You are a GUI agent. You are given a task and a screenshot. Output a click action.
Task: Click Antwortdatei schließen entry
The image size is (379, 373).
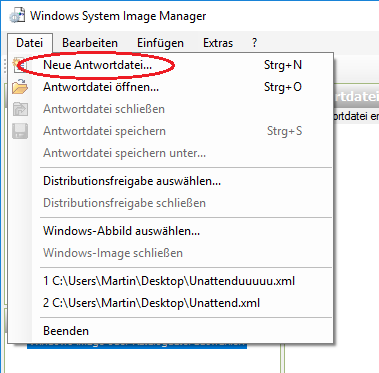click(x=171, y=109)
